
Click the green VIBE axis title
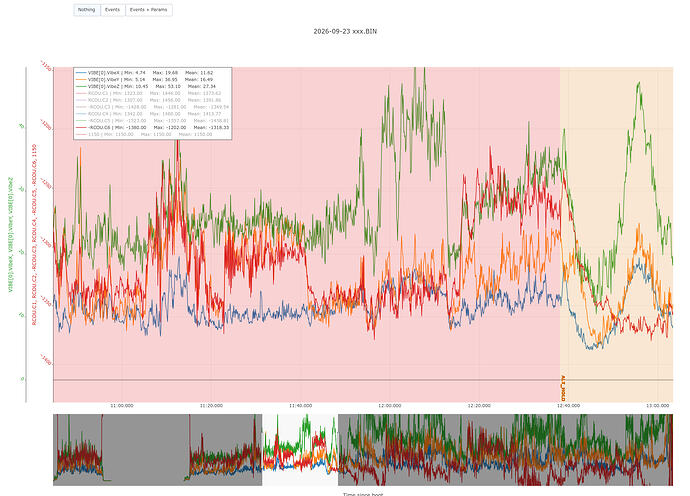tap(11, 235)
